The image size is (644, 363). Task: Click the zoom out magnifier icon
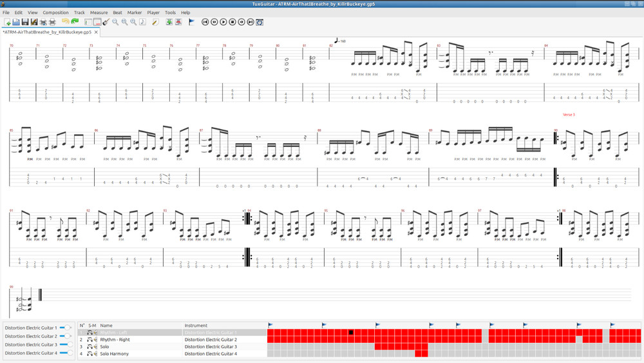(115, 22)
